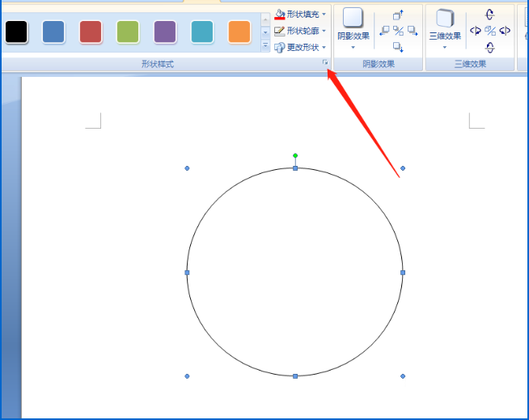The width and height of the screenshot is (529, 420).
Task: Open the Shape Styles dialog launcher
Action: coord(325,62)
